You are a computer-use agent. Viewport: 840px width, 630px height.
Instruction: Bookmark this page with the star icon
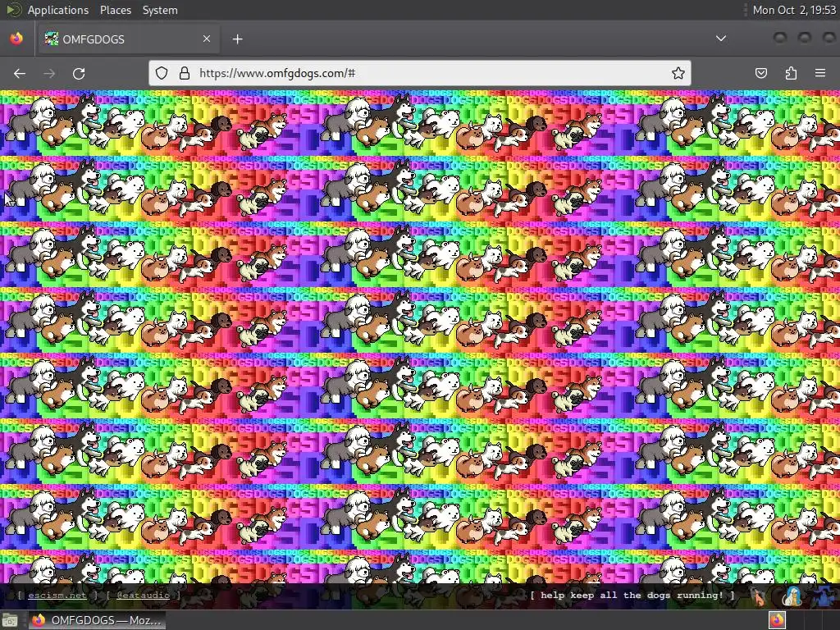click(678, 73)
